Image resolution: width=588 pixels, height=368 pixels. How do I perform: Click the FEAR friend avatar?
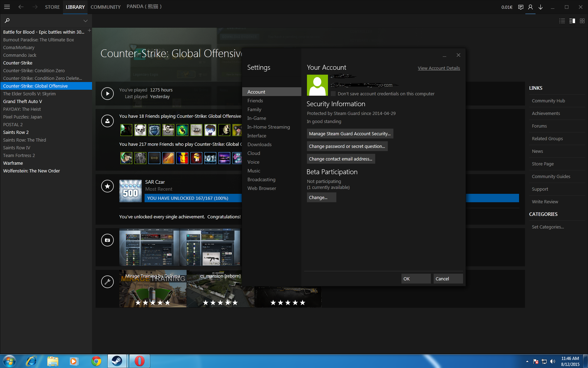[x=196, y=130]
